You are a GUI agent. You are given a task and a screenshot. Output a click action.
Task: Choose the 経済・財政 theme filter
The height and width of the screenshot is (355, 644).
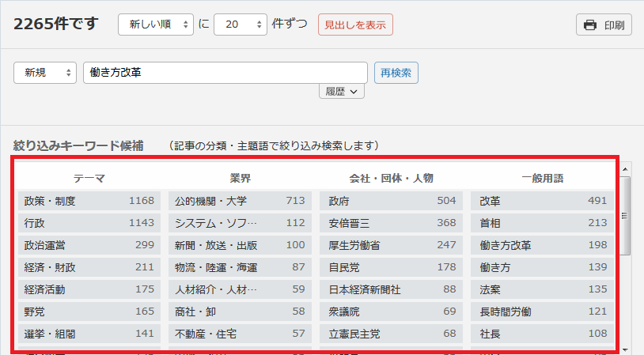(89, 267)
